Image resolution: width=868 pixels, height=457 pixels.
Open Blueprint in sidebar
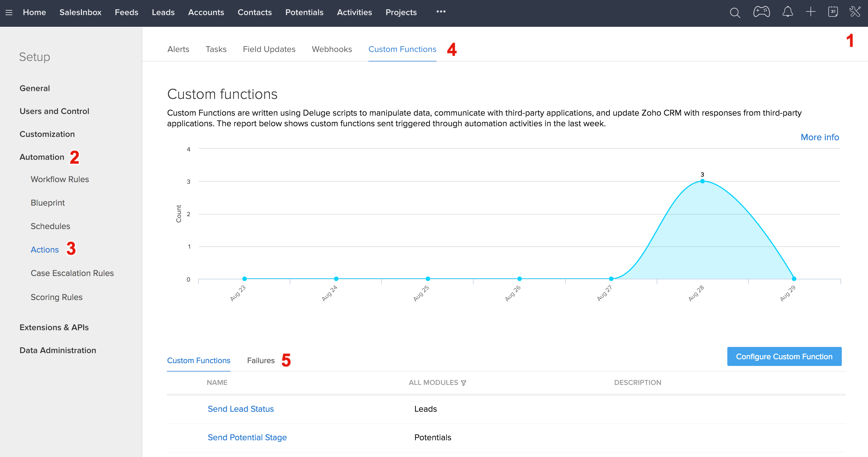point(47,203)
